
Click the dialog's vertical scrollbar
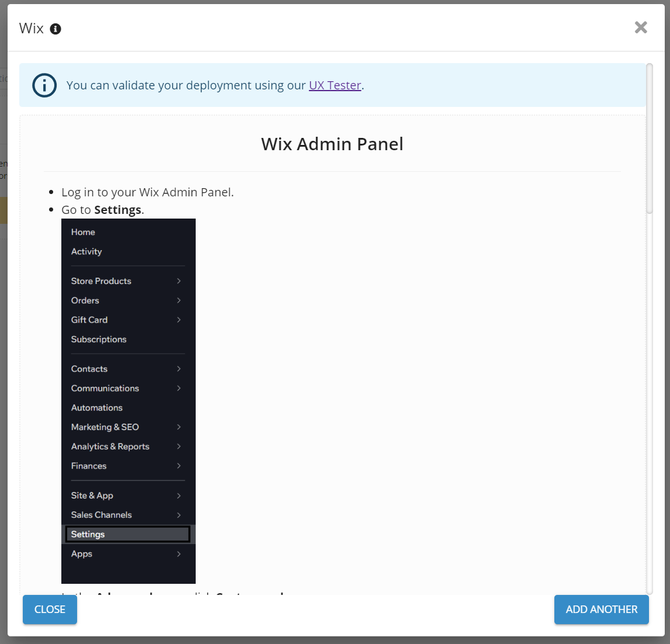click(x=650, y=140)
